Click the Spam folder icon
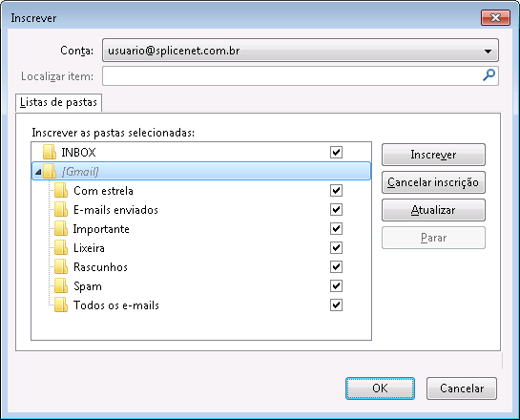Viewport: 520px width, 420px height. (61, 286)
